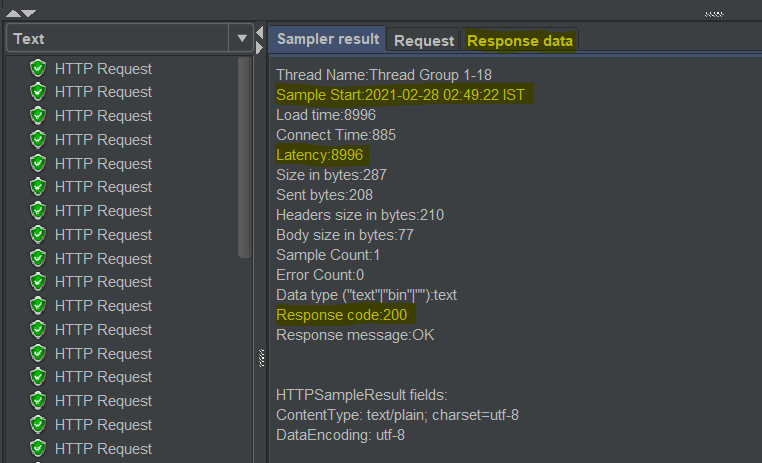The width and height of the screenshot is (762, 463).
Task: Click the green shield icon of the first HTTP Request
Action: [x=38, y=68]
